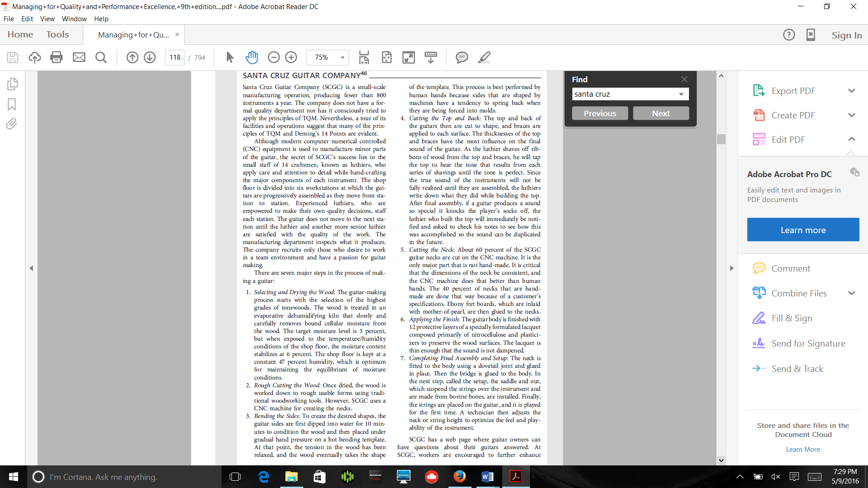Click the Cortana search box
The width and height of the screenshot is (868, 488).
(124, 477)
